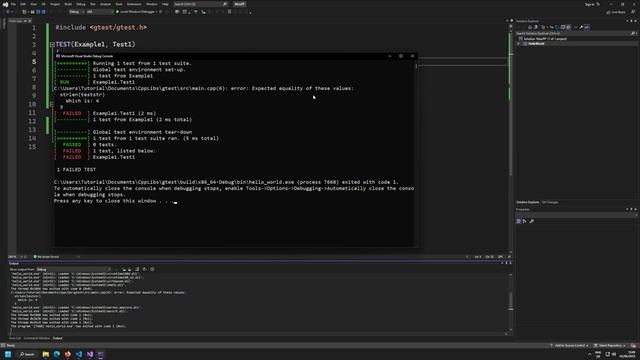This screenshot has width=640, height=360.
Task: Click Solution Explorer Properties wrench icon
Action: coord(581,27)
